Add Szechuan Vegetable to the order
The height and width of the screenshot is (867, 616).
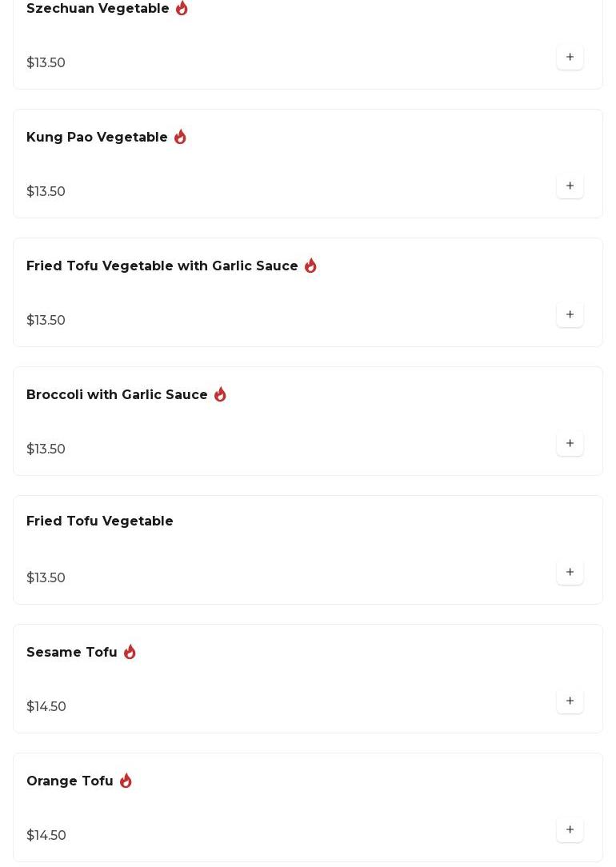570,58
